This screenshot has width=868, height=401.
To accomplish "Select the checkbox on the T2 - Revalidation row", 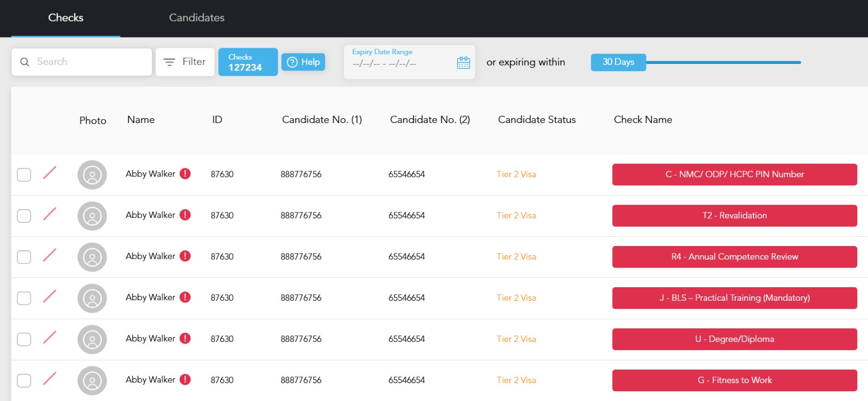I will point(24,216).
